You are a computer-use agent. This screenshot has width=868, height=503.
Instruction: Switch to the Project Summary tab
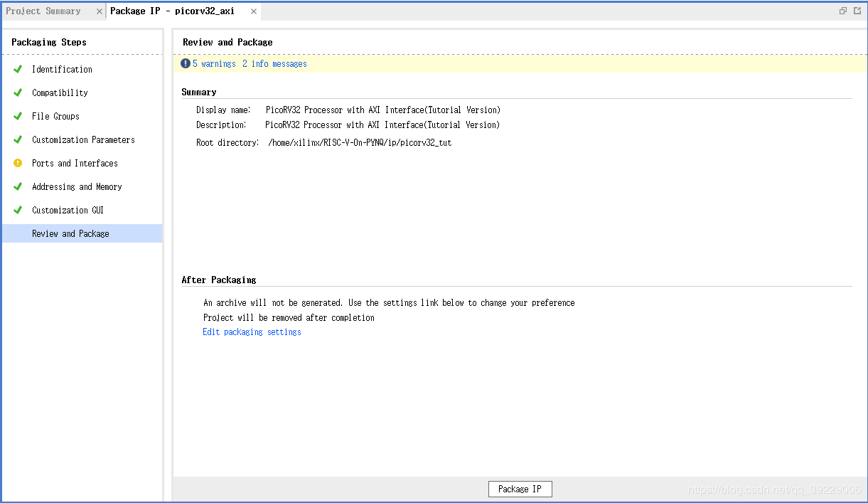tap(43, 11)
